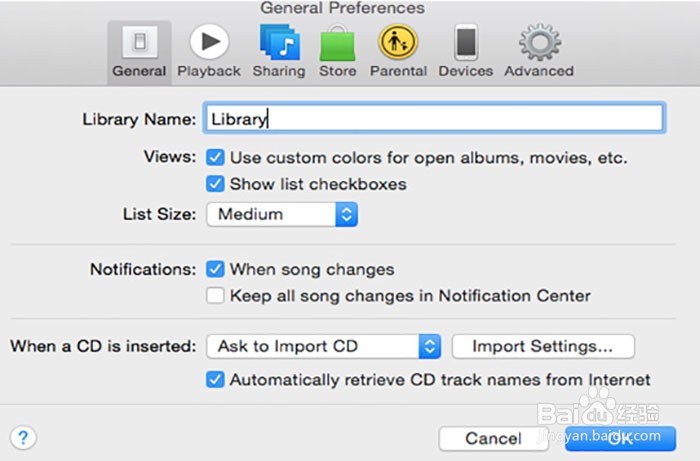Open the Advanced gear icon
700x461 pixels.
point(538,43)
